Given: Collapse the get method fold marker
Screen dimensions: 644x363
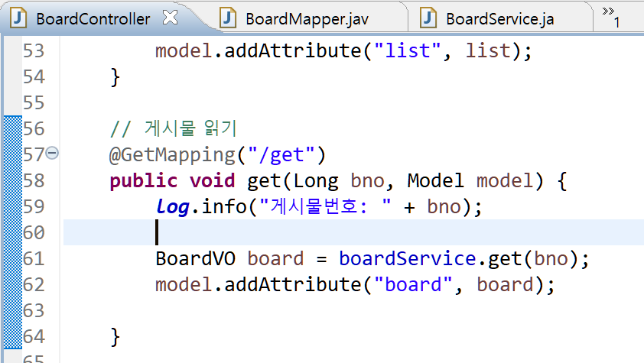Looking at the screenshot, I should [x=52, y=153].
